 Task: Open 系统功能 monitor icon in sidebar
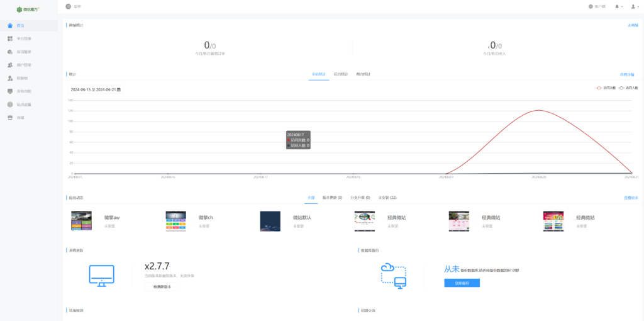pyautogui.click(x=9, y=91)
